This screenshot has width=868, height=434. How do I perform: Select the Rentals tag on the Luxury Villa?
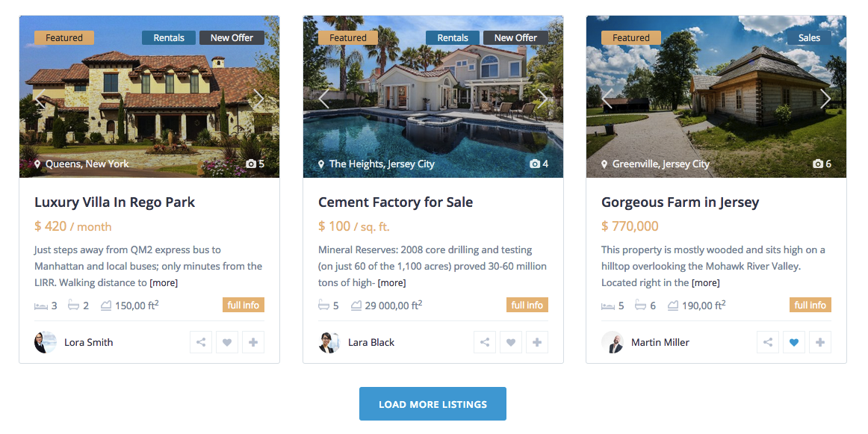tap(169, 37)
